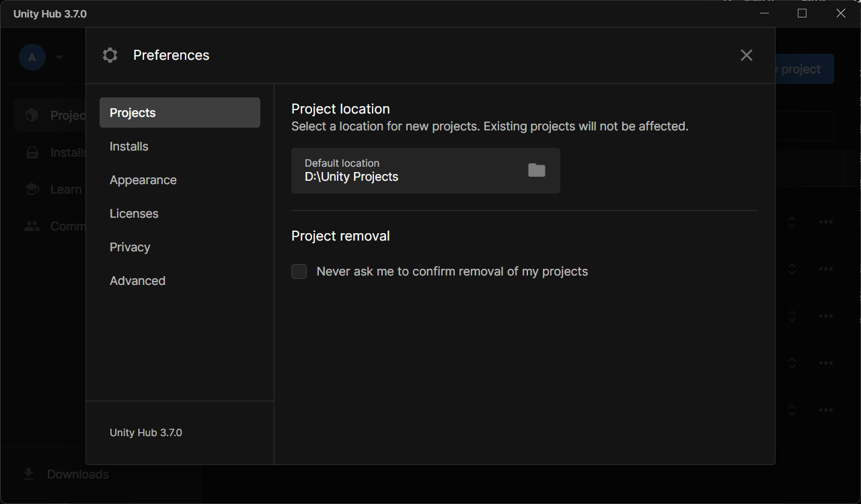This screenshot has height=504, width=861.
Task: Expand the editor version selector on first project row
Action: click(792, 222)
